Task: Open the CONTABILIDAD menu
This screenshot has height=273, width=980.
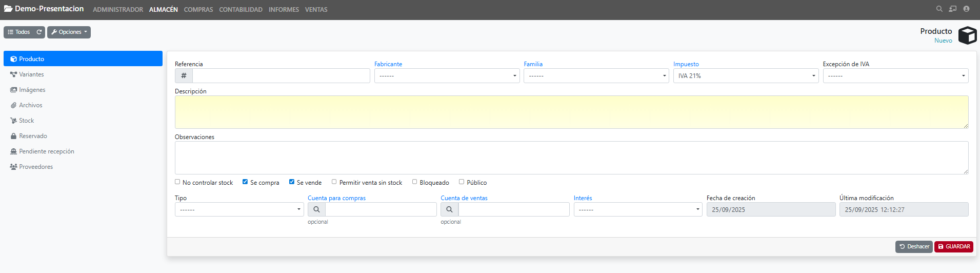Action: click(x=241, y=10)
